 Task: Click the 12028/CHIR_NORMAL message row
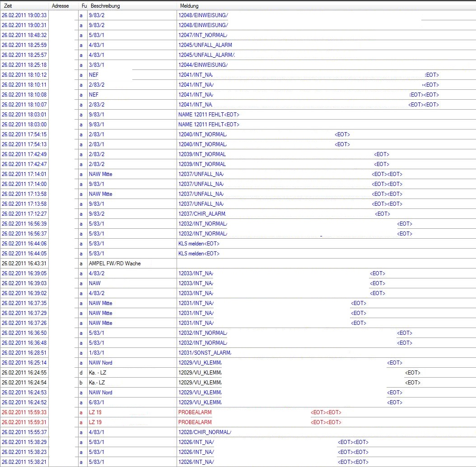pyautogui.click(x=205, y=432)
